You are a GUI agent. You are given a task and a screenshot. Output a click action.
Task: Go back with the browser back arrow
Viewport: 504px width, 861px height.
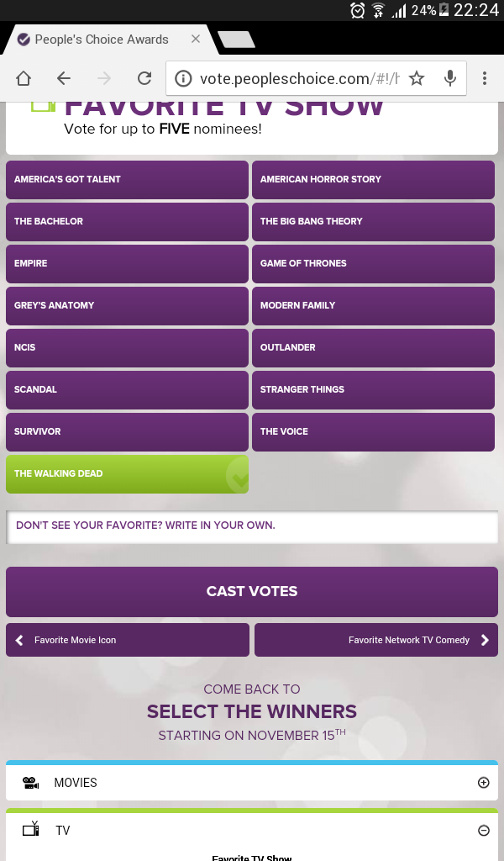pyautogui.click(x=64, y=78)
